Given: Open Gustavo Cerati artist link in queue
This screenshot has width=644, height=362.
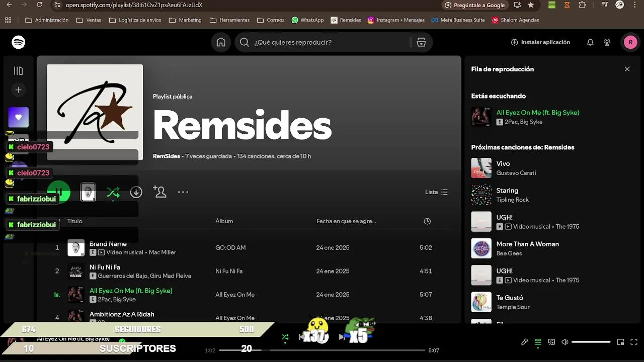Looking at the screenshot, I should tap(516, 173).
